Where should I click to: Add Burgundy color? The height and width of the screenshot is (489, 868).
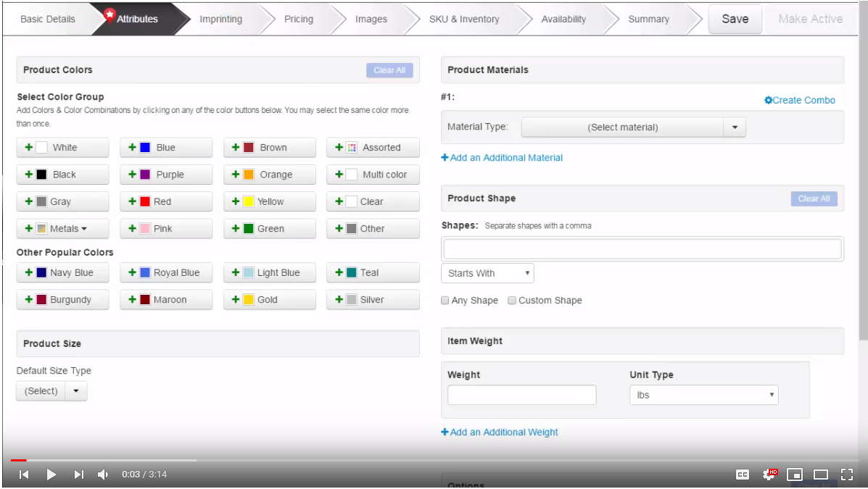pyautogui.click(x=62, y=300)
